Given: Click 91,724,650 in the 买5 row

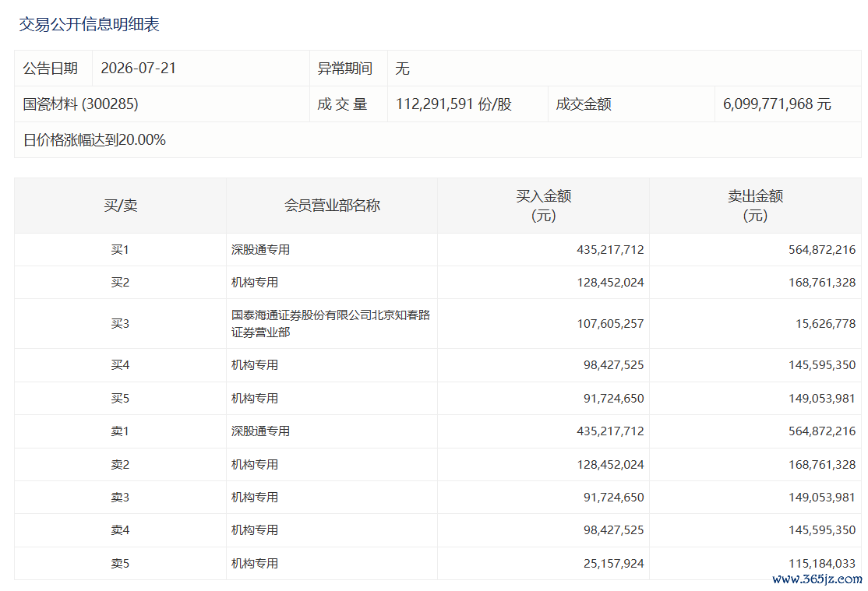Looking at the screenshot, I should coord(613,399).
